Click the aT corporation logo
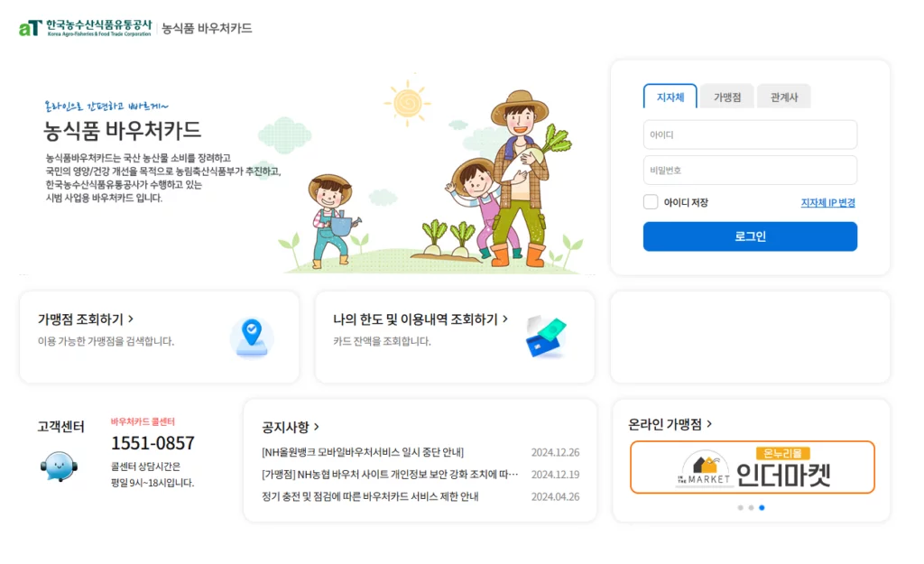This screenshot has height=564, width=924. click(x=86, y=28)
